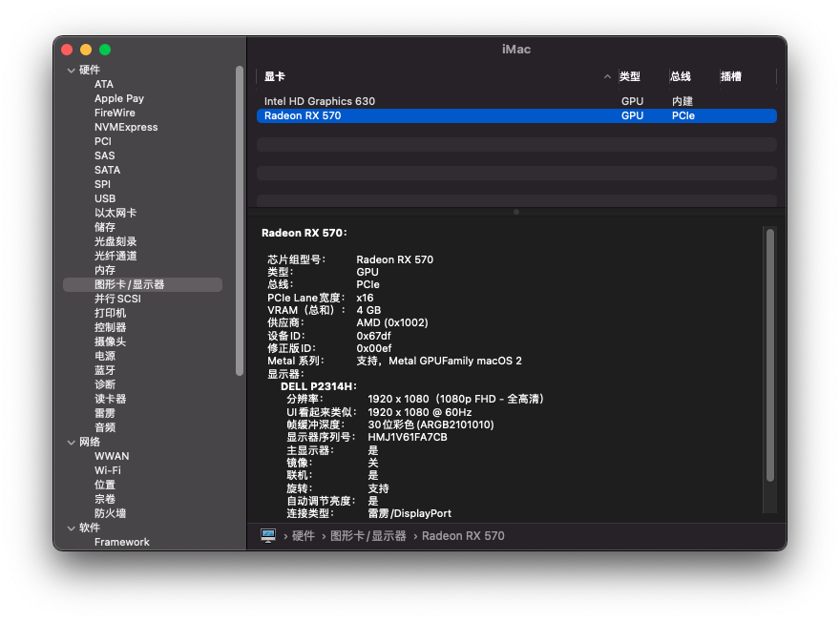Select the Radeon RX 570 row
The width and height of the screenshot is (840, 621).
click(516, 115)
